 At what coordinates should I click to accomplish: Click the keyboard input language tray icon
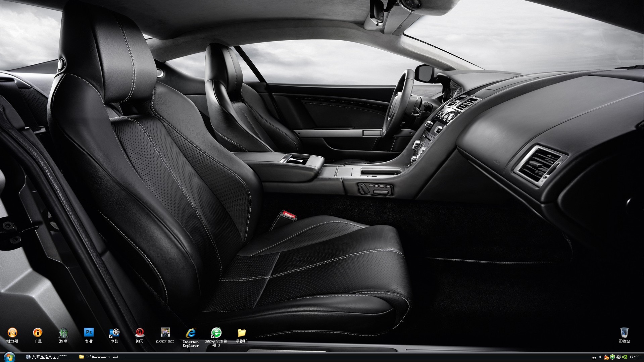594,357
